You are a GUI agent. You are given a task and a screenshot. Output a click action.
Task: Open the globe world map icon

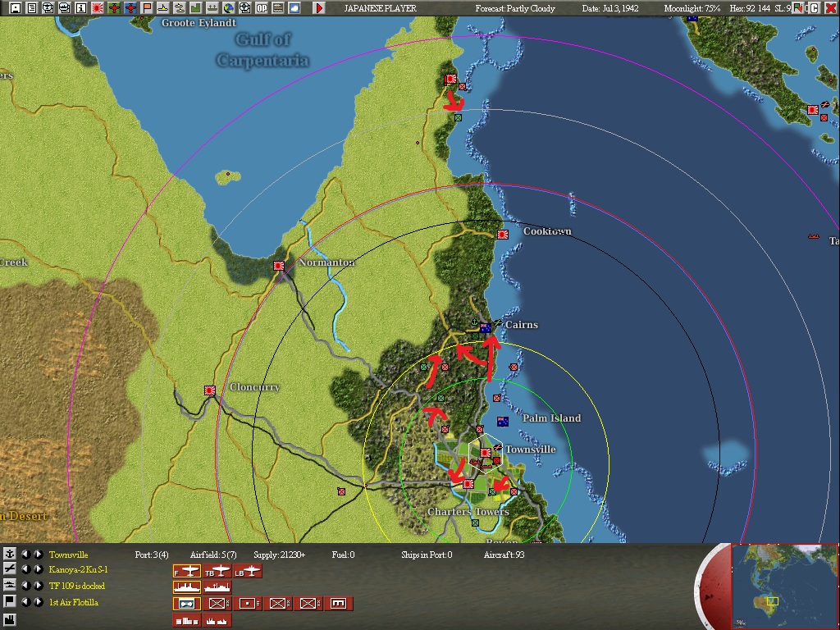229,8
